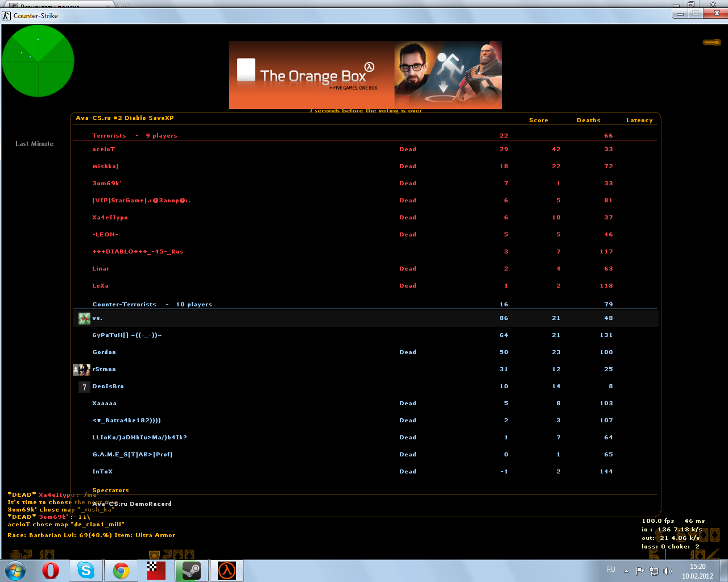Click aceloT's score of 42
Viewport: 728px width, 582px height.
[556, 149]
